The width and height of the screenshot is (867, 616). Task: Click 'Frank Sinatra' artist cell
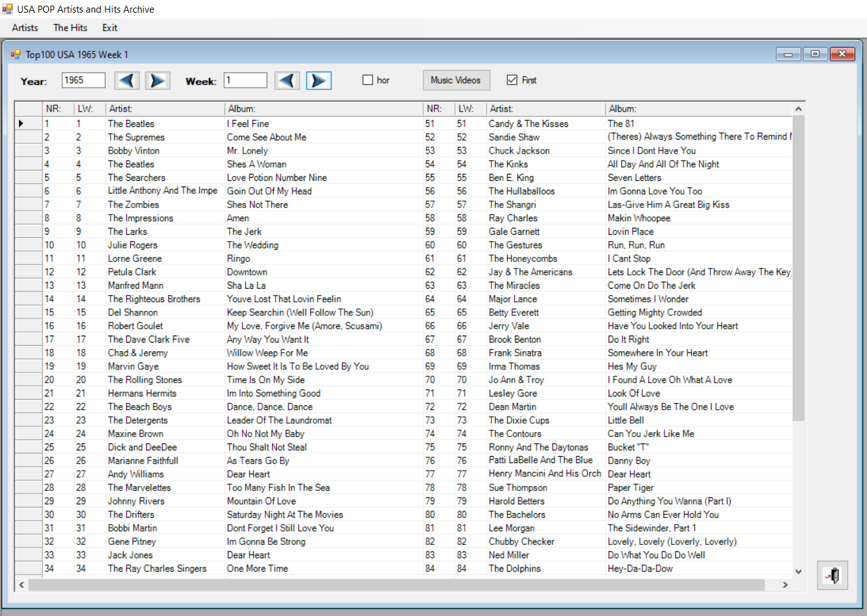(546, 353)
